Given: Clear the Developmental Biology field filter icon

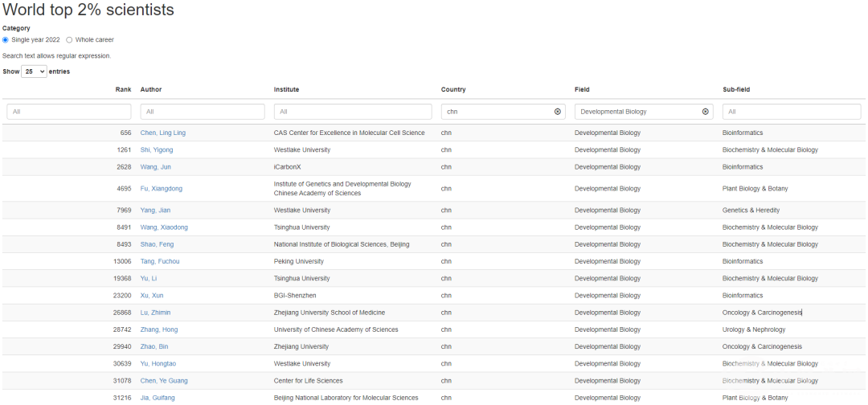Looking at the screenshot, I should pyautogui.click(x=706, y=112).
